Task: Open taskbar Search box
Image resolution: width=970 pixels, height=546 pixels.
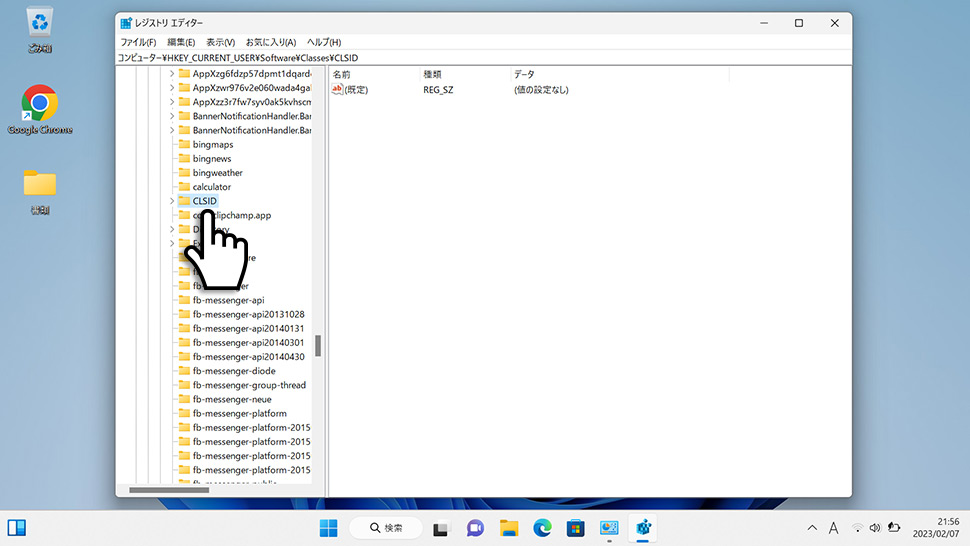Action: [x=386, y=528]
